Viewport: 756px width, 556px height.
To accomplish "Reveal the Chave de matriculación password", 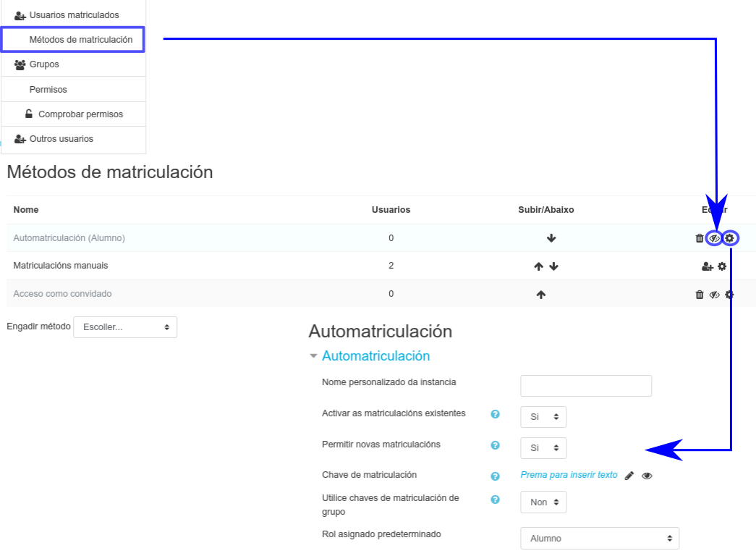I will click(x=647, y=476).
